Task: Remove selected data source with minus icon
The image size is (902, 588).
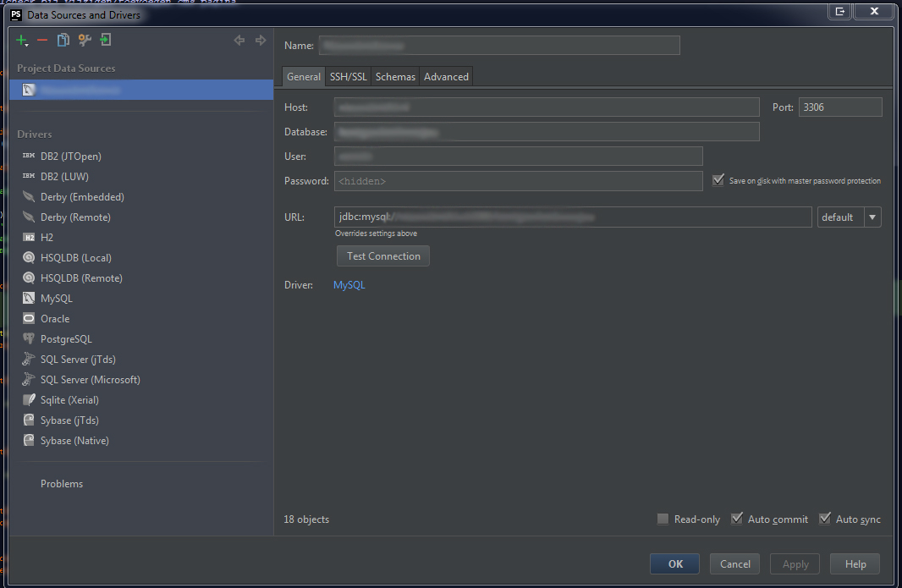Action: [42, 41]
